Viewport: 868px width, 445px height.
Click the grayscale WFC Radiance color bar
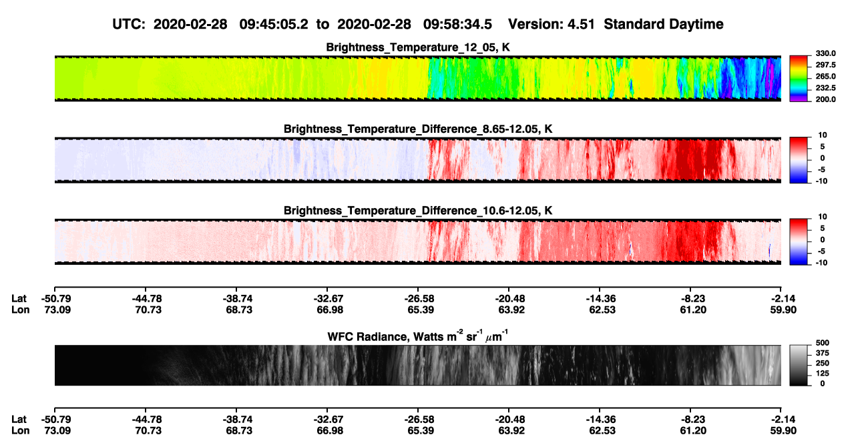[799, 365]
